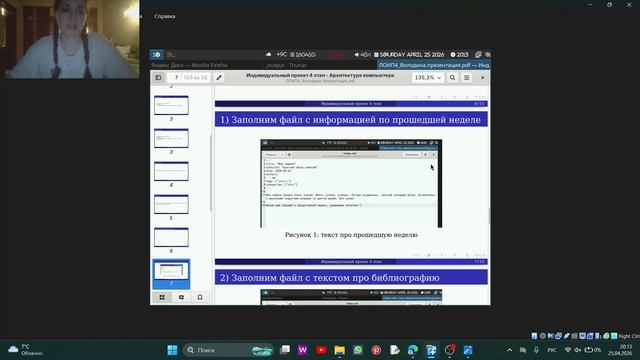Activate the pencil annotate tool
The image size is (640, 360).
tap(219, 78)
